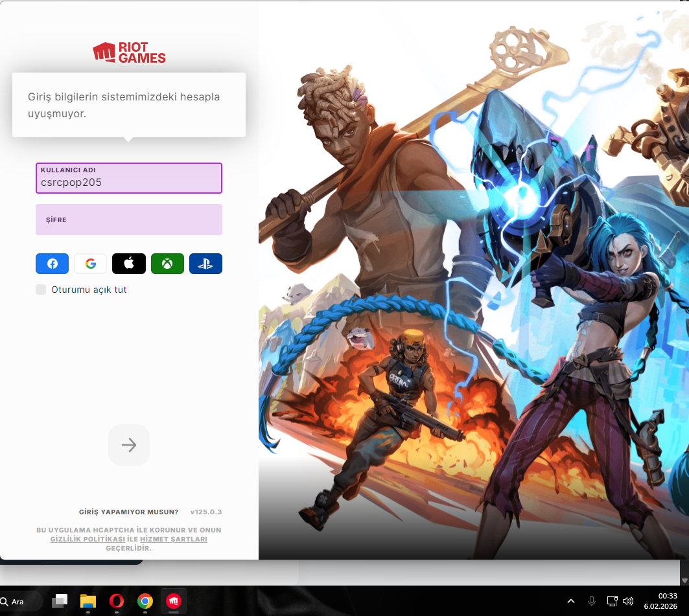Open File Explorer from the taskbar
Screen dimensions: 689x616
click(x=88, y=601)
